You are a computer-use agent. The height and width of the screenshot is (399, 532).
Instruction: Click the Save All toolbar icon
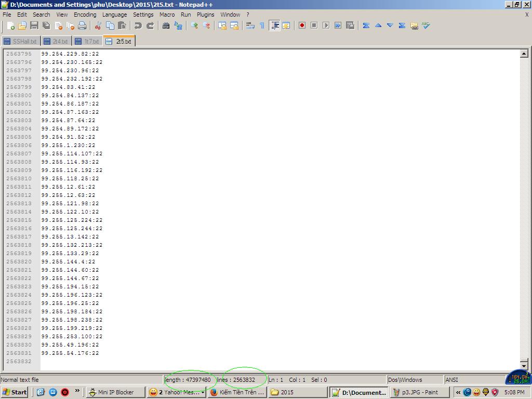(46, 26)
